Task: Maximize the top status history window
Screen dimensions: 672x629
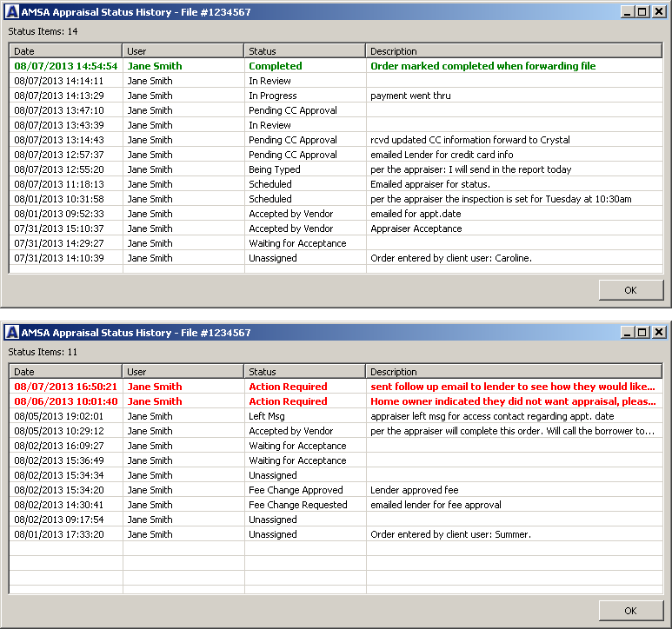Action: (642, 12)
